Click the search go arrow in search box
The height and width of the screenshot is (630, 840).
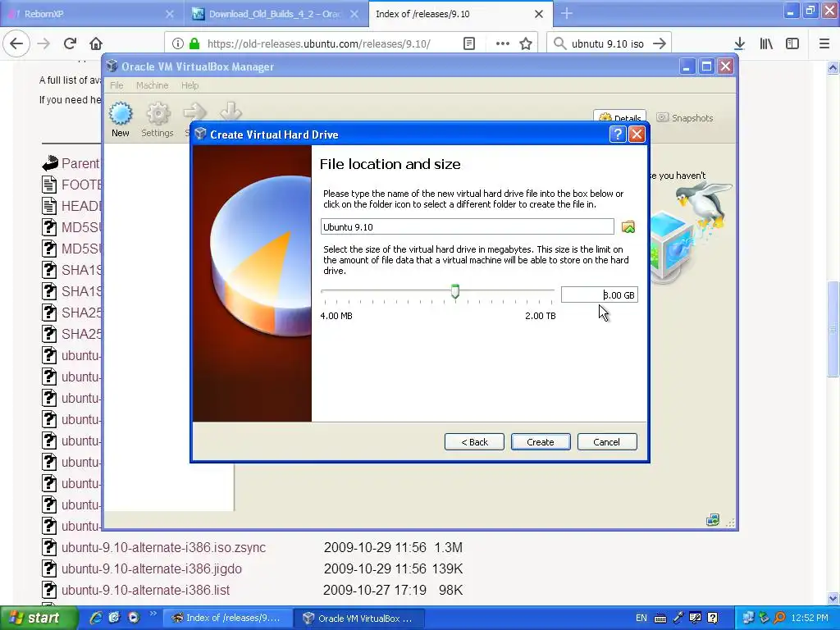point(660,43)
